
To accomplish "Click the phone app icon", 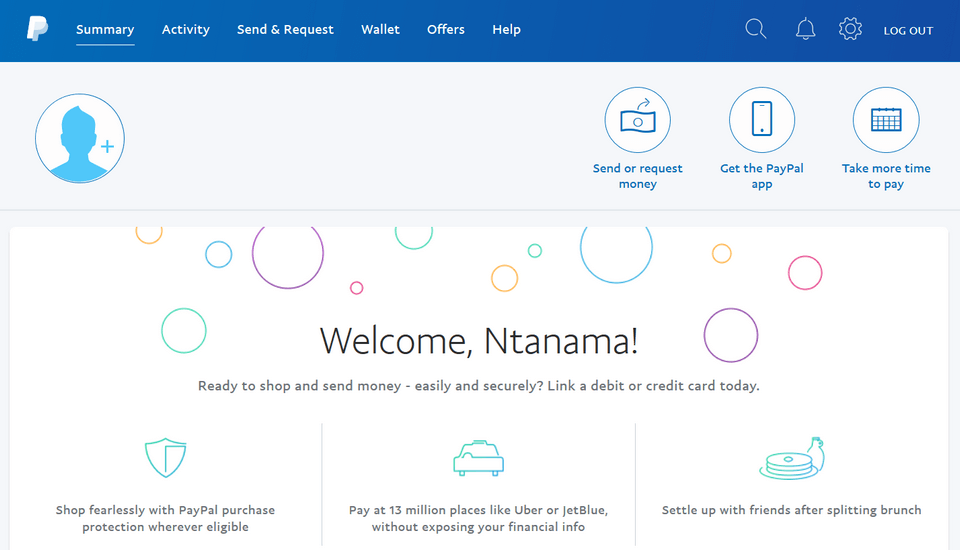I will tap(762, 119).
